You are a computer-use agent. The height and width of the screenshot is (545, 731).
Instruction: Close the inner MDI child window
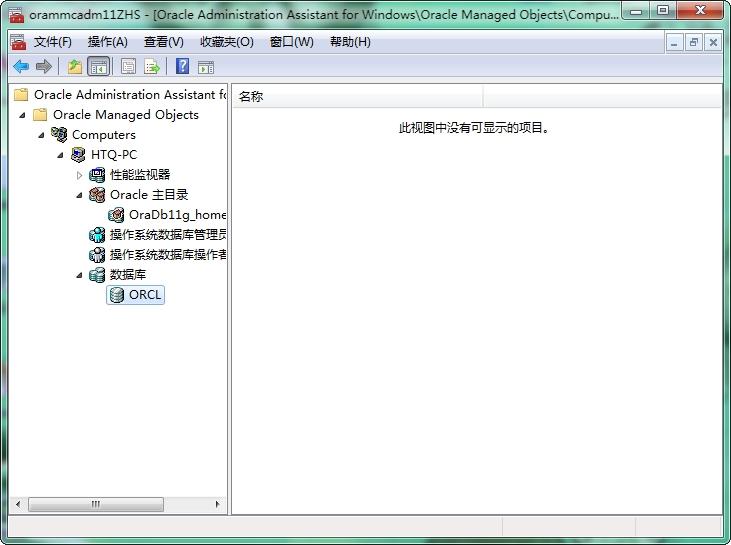[x=713, y=43]
